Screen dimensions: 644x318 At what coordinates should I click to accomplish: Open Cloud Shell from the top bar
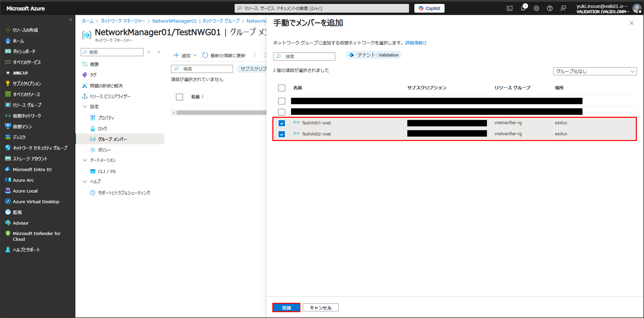coord(509,8)
